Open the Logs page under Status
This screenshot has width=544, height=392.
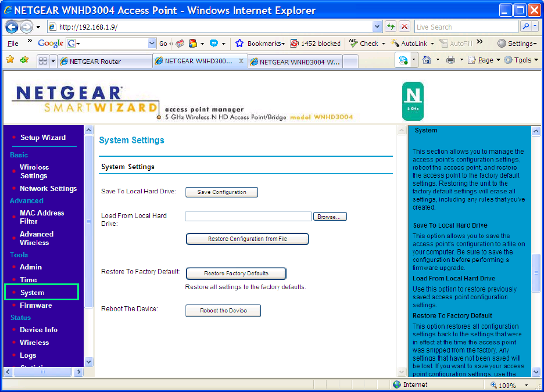pos(28,355)
